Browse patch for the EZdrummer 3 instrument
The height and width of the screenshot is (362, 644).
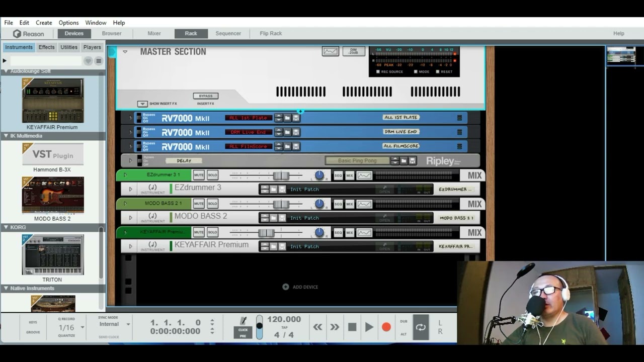pyautogui.click(x=273, y=190)
